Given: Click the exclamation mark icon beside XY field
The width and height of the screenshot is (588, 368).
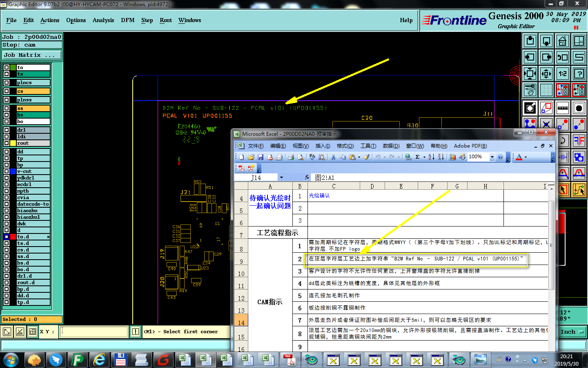Looking at the screenshot, I should [136, 332].
